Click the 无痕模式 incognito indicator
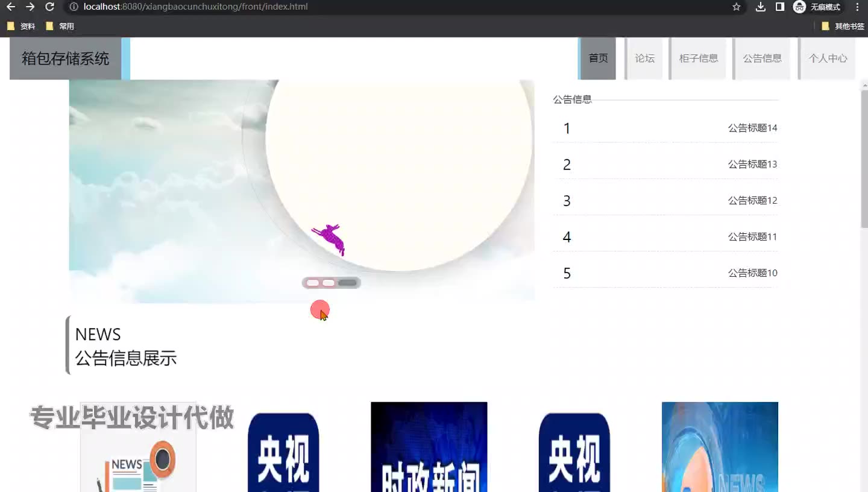868x492 pixels. [x=817, y=7]
